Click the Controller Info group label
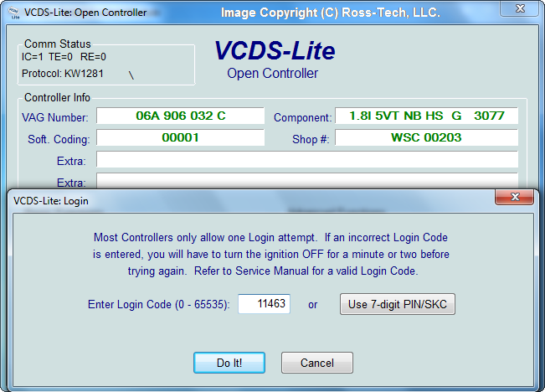Image resolution: width=545 pixels, height=392 pixels. tap(57, 97)
